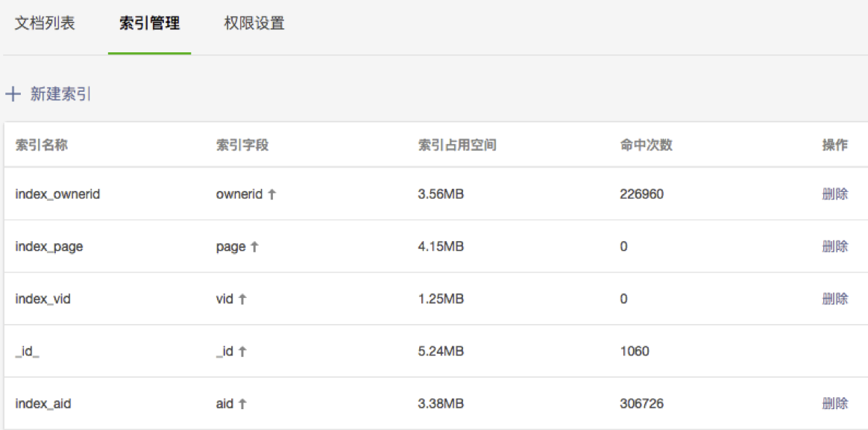
Task: Open the 权限设置 tab
Action: click(254, 24)
